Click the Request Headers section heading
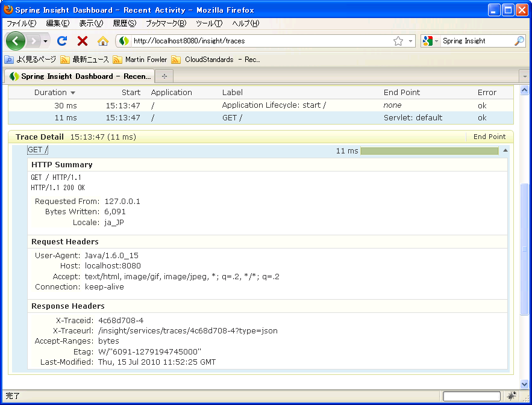 tap(65, 242)
